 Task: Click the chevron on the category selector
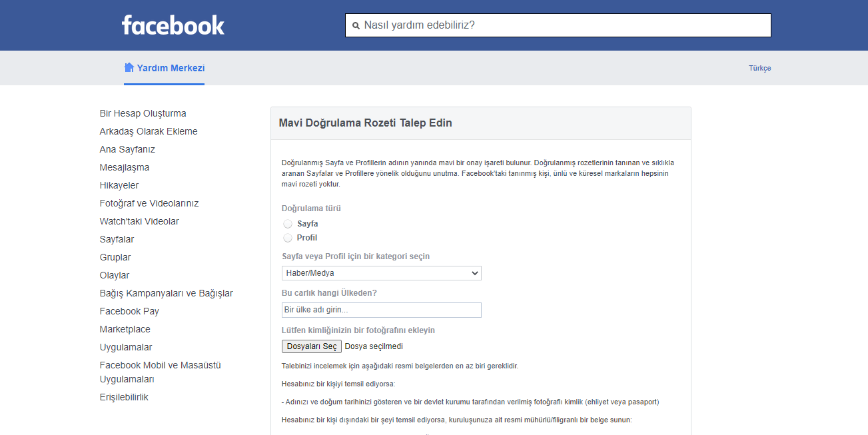coord(474,272)
